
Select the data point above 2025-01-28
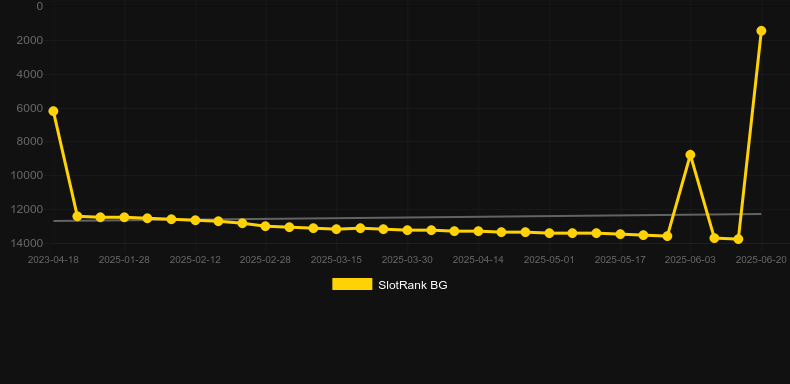(124, 217)
